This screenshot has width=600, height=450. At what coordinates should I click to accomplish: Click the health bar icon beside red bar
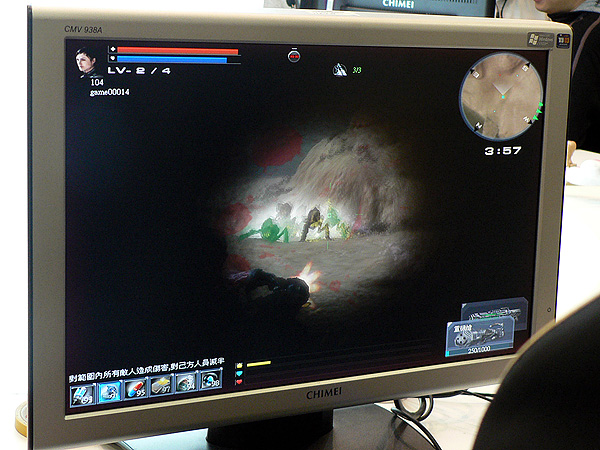[112, 49]
